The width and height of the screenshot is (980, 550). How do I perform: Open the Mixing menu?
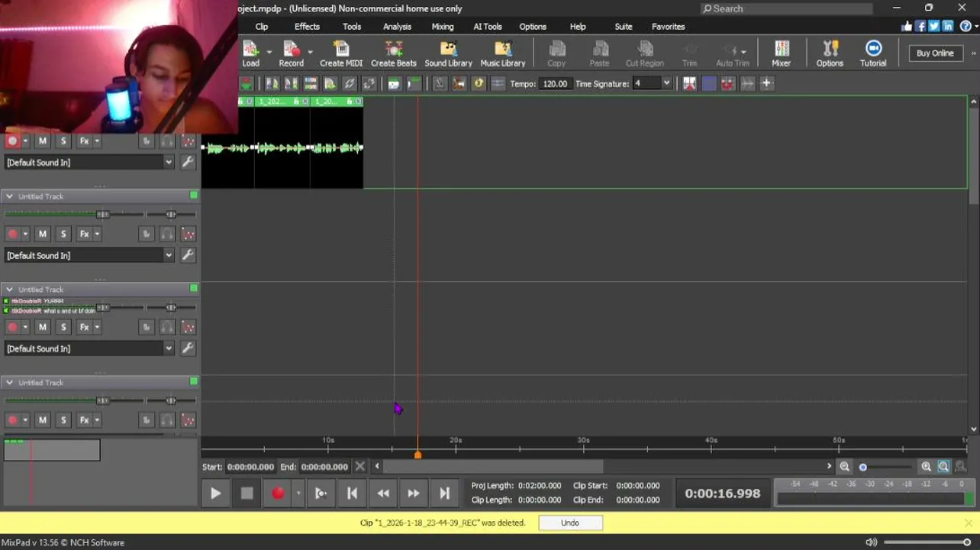click(x=443, y=26)
